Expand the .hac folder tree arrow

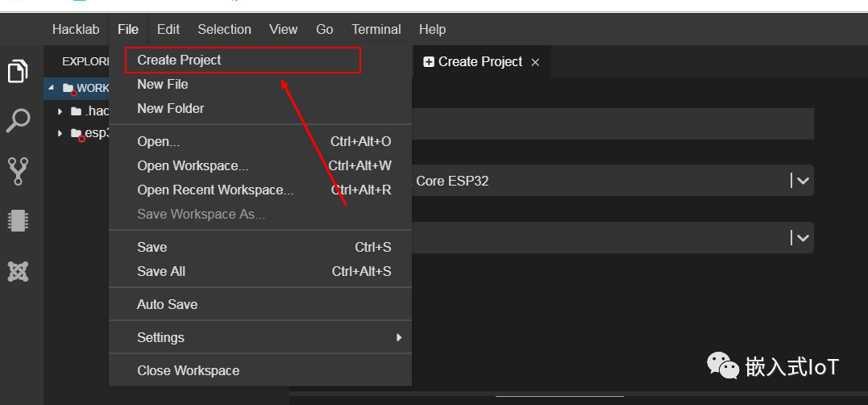[60, 111]
